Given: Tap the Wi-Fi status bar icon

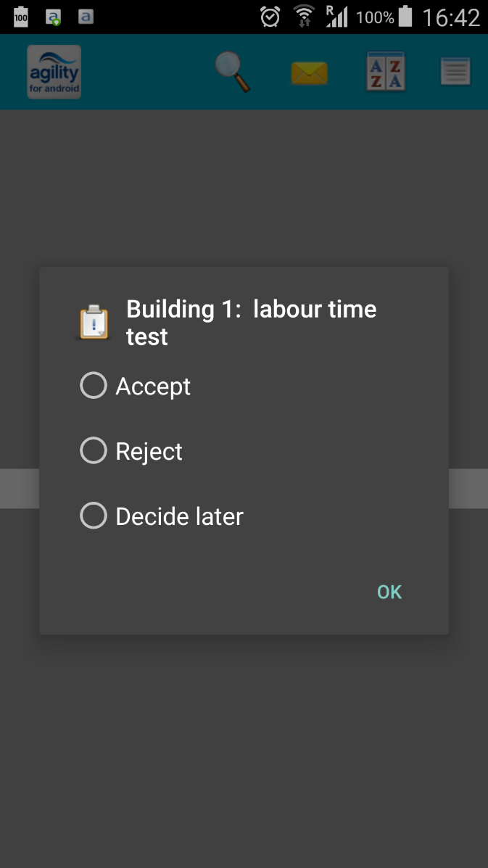Looking at the screenshot, I should pos(304,17).
